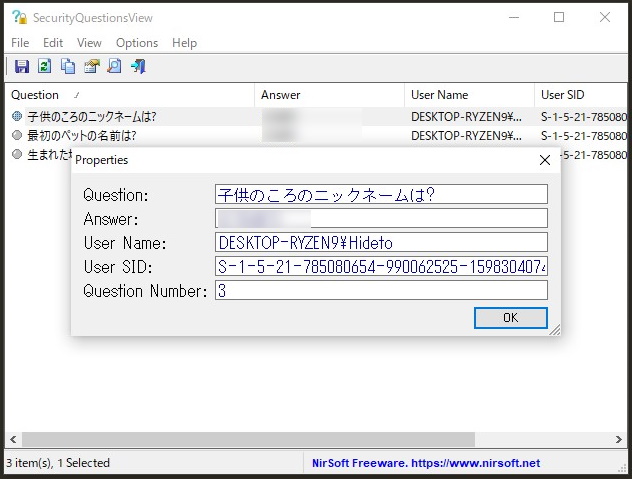Click OK in the Properties dialog
This screenshot has height=479, width=632.
pyautogui.click(x=511, y=318)
